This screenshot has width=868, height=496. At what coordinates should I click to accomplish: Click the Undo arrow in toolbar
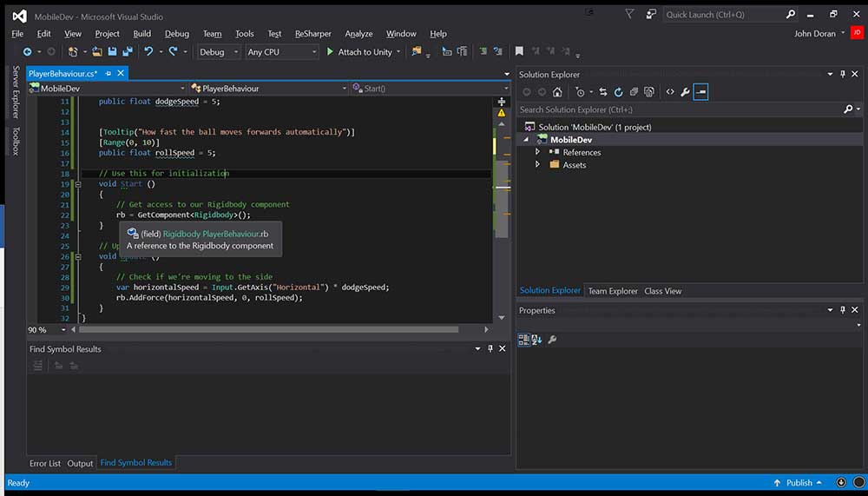[148, 52]
